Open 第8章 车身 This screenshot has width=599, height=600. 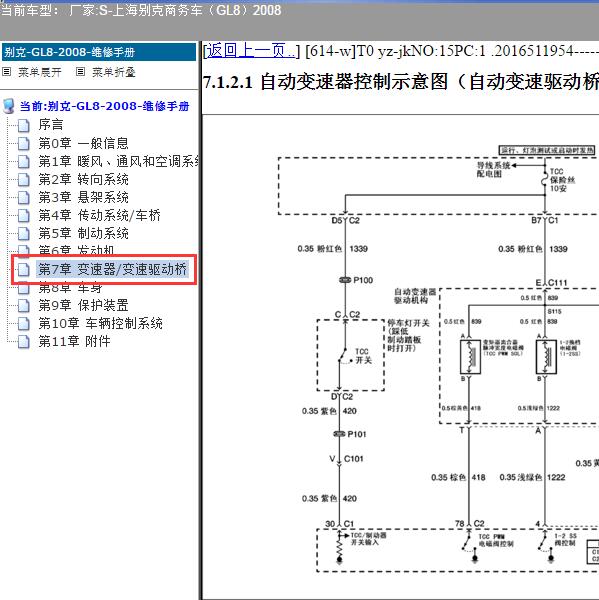click(70, 288)
